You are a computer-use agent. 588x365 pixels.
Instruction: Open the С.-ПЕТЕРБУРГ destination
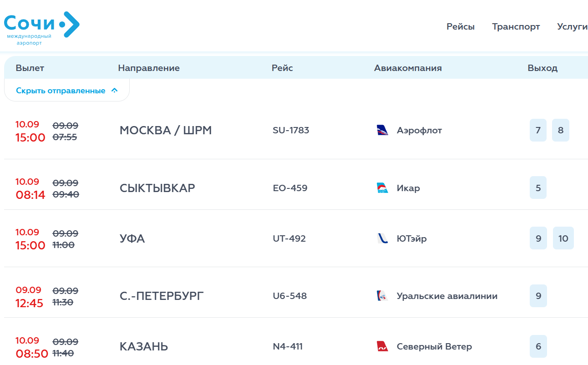tap(162, 296)
